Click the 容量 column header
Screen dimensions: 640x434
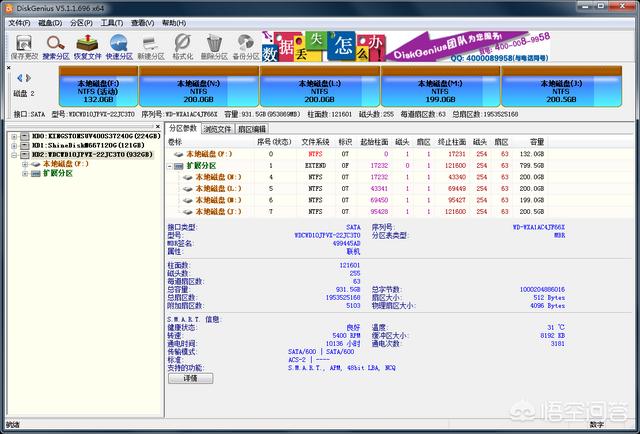click(x=537, y=142)
